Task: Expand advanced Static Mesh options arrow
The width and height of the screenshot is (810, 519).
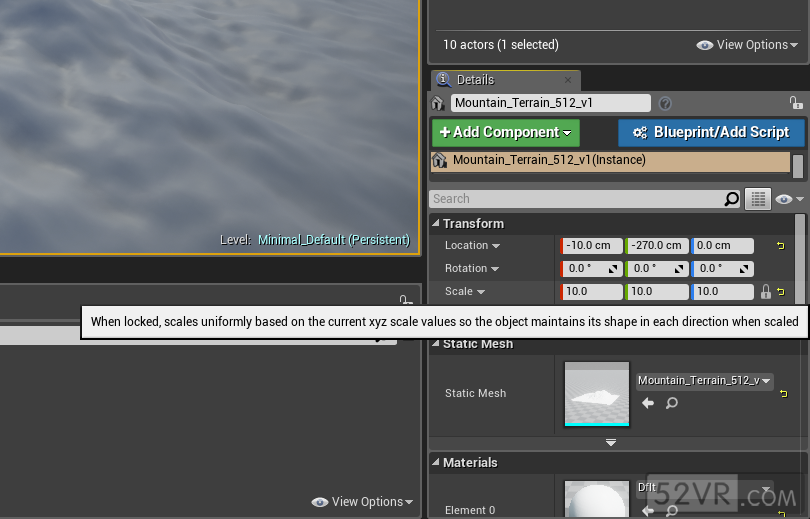Action: (x=611, y=443)
